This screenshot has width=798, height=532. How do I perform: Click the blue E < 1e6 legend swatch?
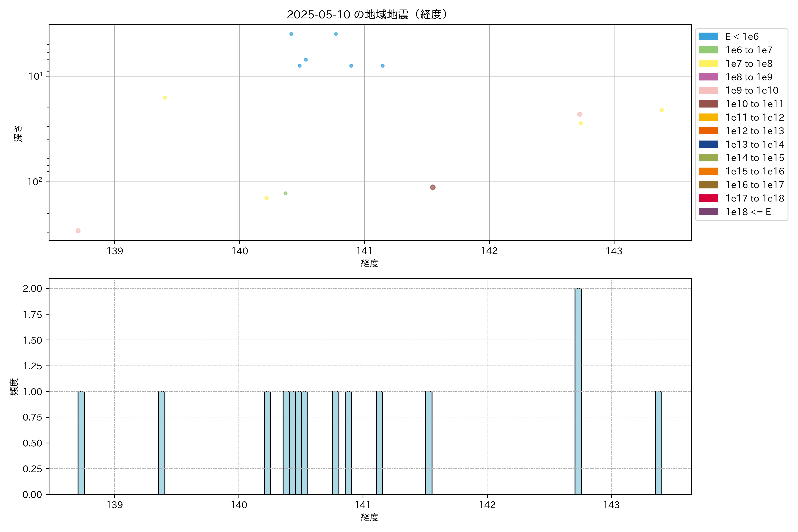[x=708, y=37]
